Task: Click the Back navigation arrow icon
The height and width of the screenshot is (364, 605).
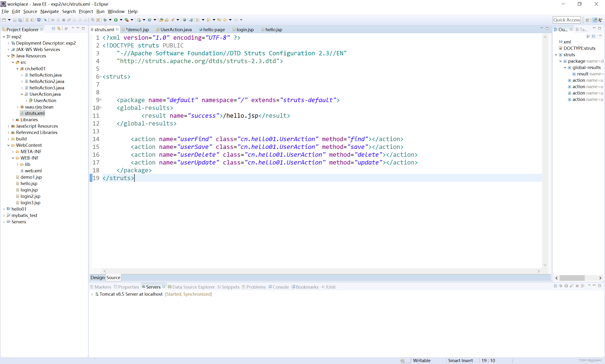Action: tap(225, 20)
